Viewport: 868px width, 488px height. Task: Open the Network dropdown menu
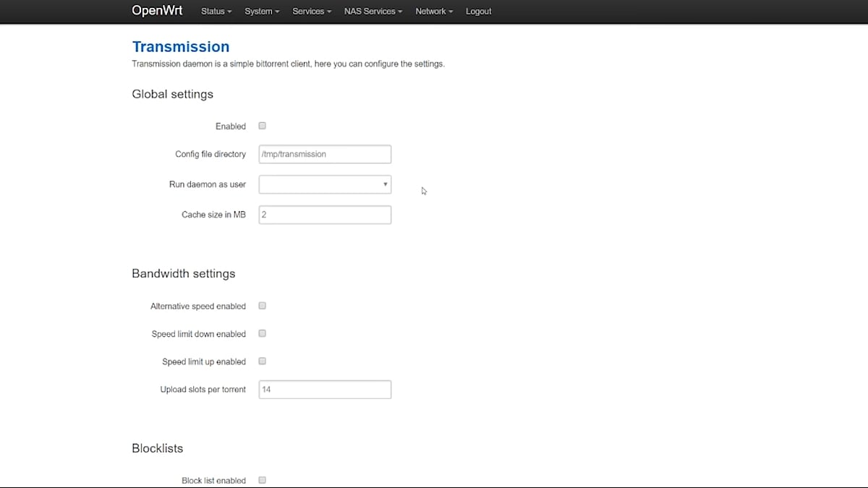[x=434, y=12]
